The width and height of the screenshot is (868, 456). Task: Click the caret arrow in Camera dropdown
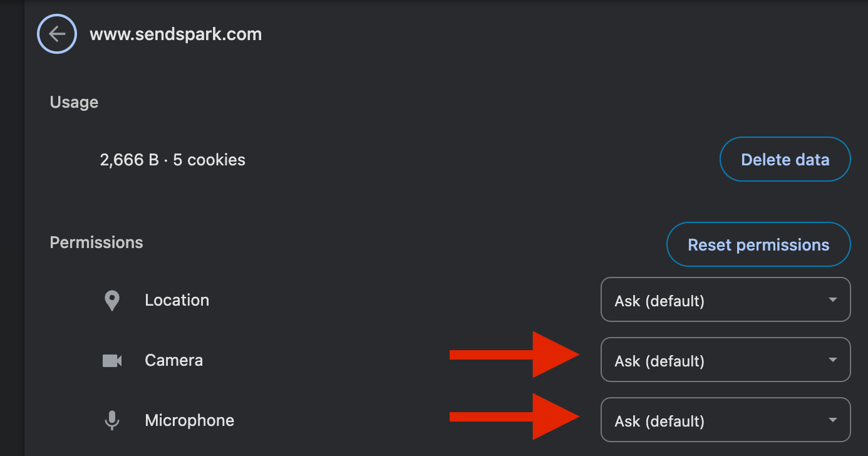(x=832, y=360)
